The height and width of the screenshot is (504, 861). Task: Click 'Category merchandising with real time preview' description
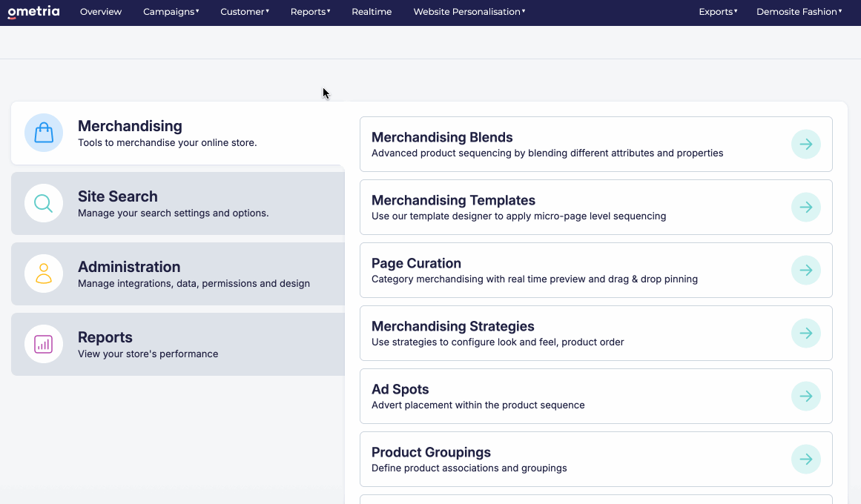(x=535, y=279)
